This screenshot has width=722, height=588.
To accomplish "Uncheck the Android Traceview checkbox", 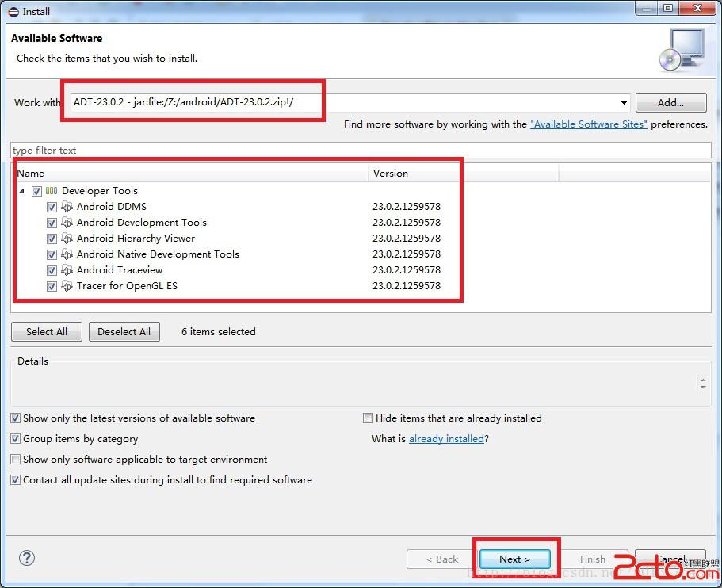I will 52,270.
